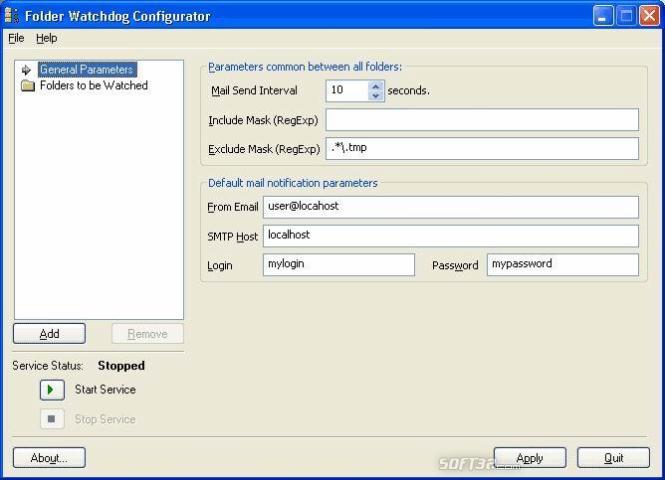Click the greyed Stop Service square button

52,419
